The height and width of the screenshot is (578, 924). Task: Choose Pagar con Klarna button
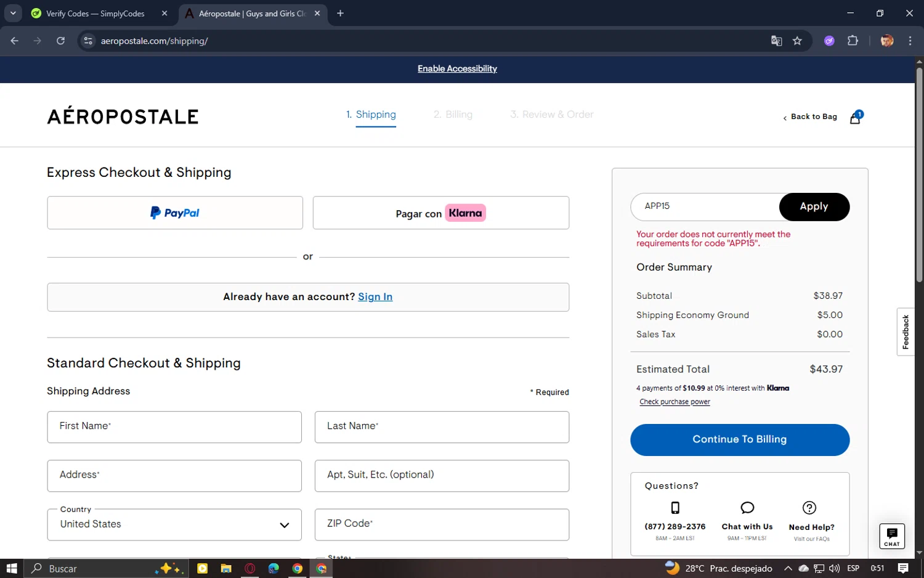click(x=441, y=213)
